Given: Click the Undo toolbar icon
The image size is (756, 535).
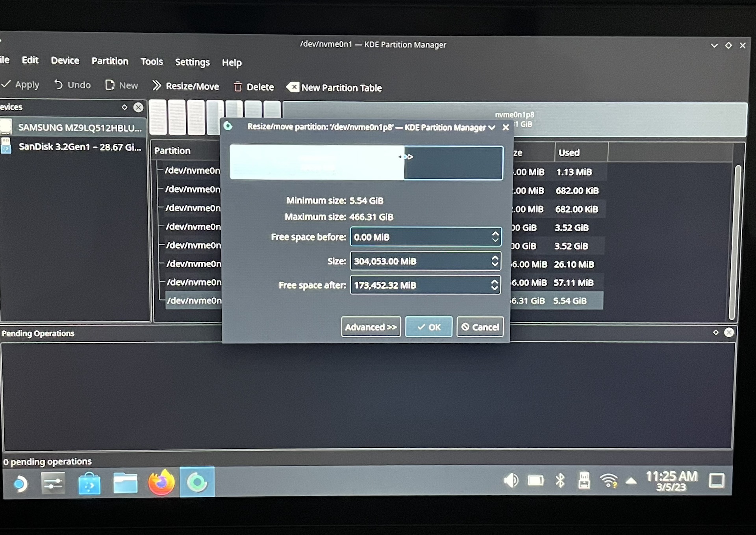Looking at the screenshot, I should point(58,85).
